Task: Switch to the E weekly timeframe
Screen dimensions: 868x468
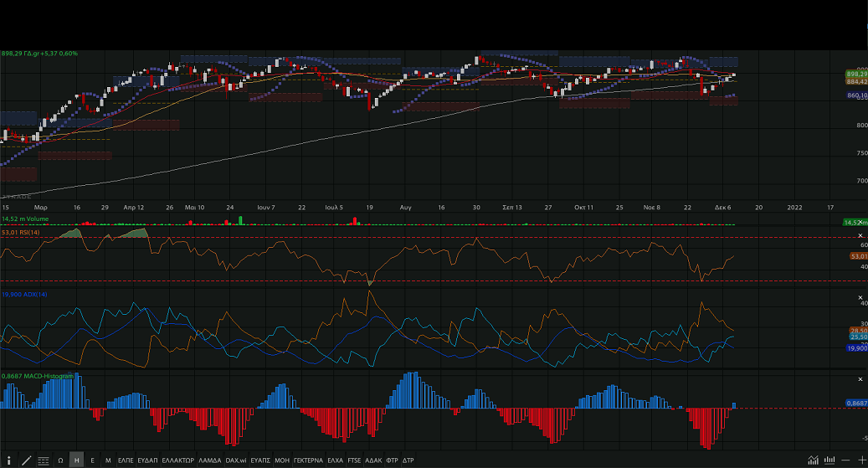Action: click(x=92, y=460)
